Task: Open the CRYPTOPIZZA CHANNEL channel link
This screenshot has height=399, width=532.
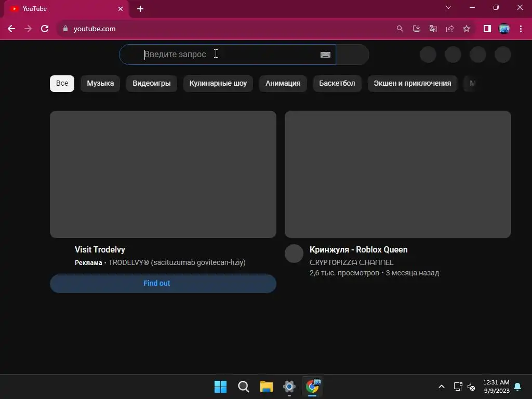Action: [352, 262]
